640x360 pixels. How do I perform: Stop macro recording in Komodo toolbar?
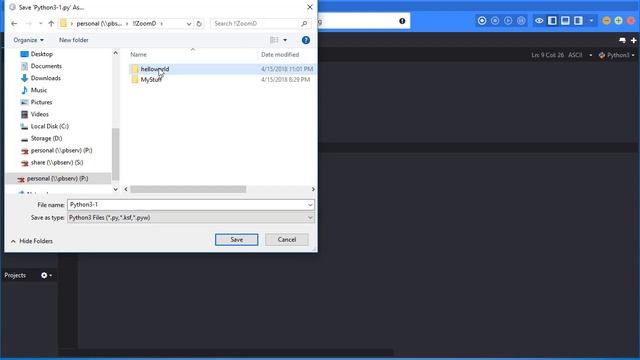pyautogui.click(x=495, y=20)
